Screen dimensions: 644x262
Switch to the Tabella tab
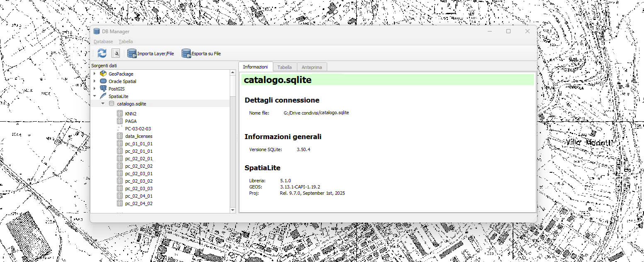click(284, 67)
